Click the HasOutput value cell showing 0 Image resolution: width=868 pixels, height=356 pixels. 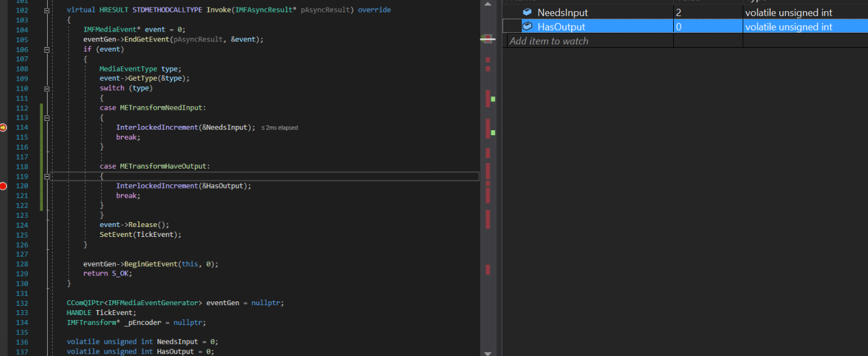[x=708, y=27]
